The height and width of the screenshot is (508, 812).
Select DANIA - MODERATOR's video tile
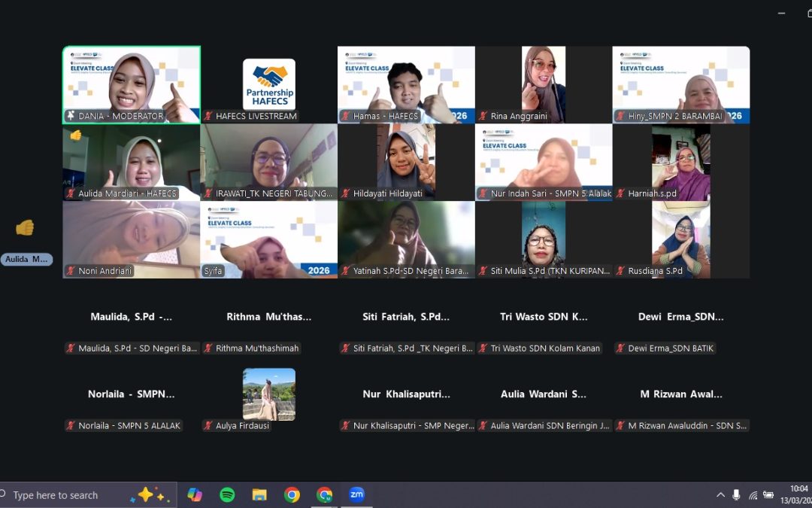[132, 85]
